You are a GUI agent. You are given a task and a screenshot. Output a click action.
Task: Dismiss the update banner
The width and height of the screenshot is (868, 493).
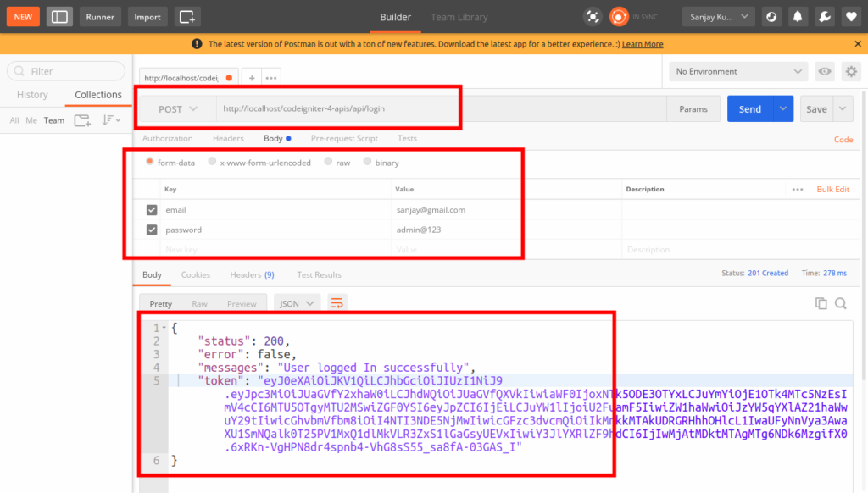tap(858, 44)
